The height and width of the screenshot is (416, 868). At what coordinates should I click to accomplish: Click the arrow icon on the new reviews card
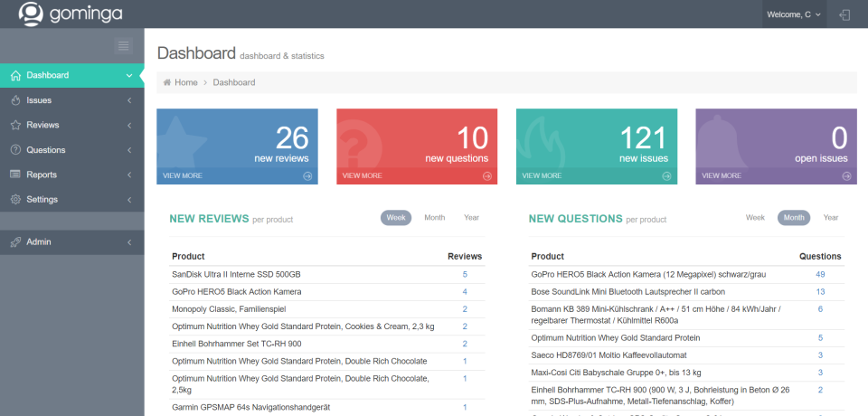pyautogui.click(x=307, y=176)
